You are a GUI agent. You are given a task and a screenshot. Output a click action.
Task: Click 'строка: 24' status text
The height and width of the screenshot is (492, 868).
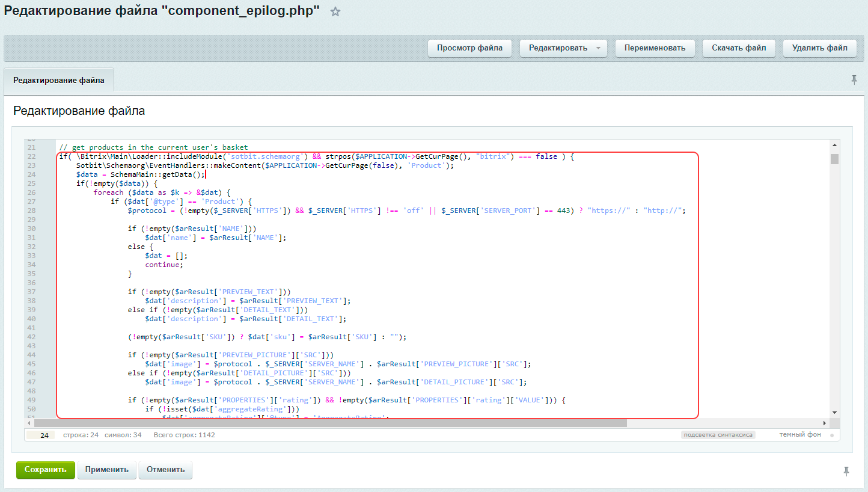[81, 435]
